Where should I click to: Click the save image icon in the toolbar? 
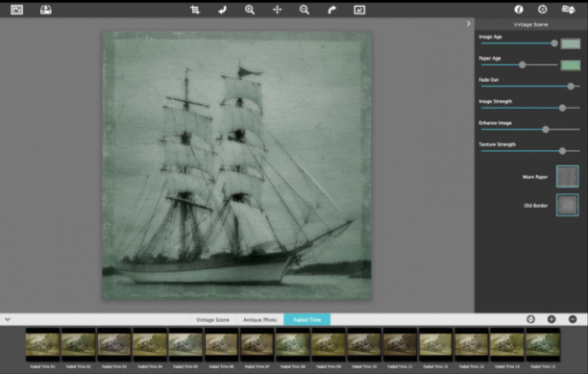coord(46,10)
